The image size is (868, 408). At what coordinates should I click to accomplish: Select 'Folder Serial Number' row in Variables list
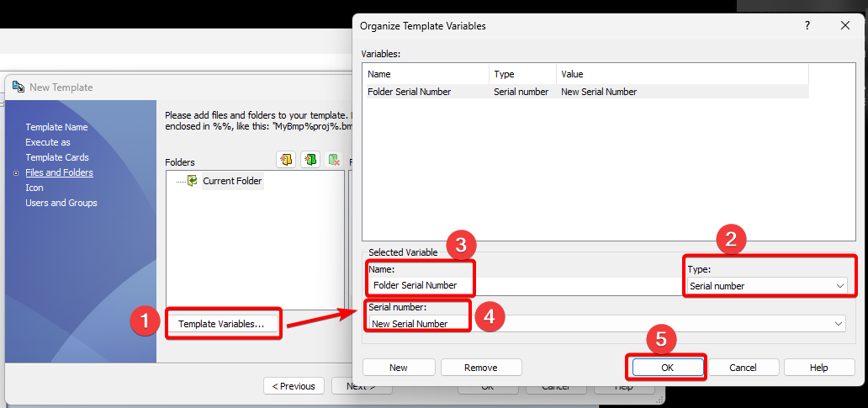pyautogui.click(x=585, y=92)
